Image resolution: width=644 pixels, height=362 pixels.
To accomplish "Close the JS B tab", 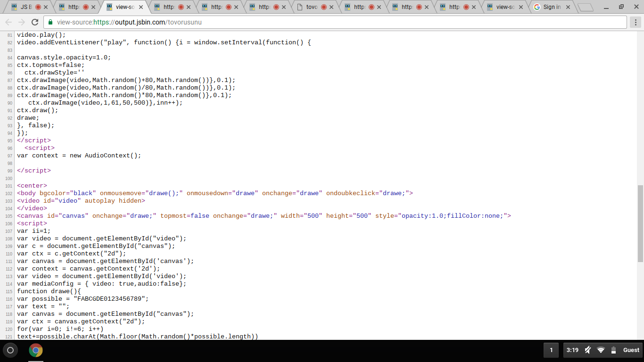I will click(x=46, y=7).
